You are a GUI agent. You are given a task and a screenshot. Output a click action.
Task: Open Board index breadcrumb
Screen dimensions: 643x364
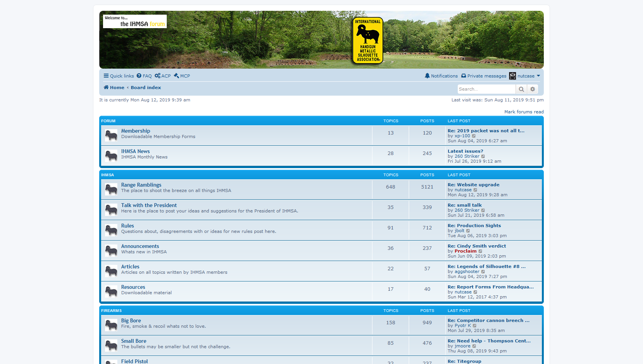click(146, 88)
